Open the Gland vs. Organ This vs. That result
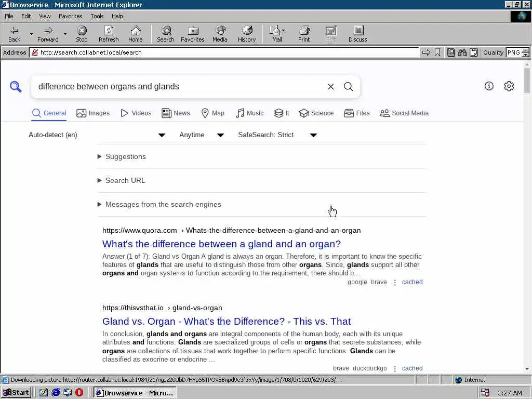This screenshot has height=399, width=532. 227,321
